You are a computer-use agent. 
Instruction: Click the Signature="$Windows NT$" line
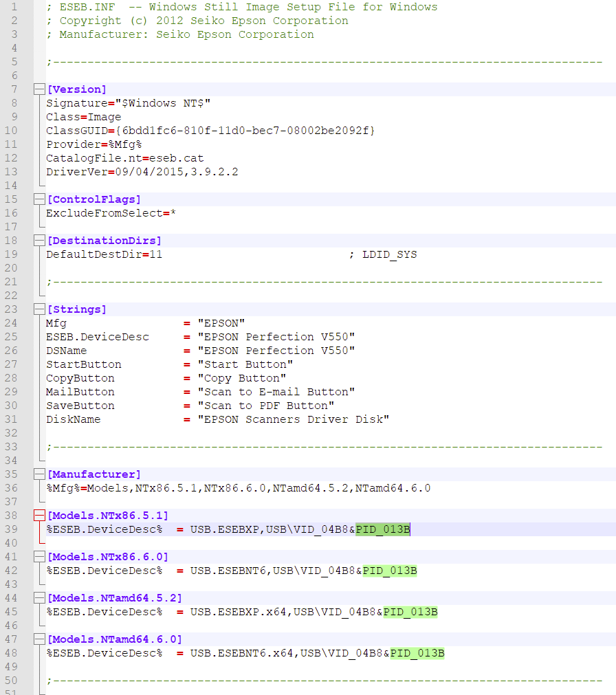click(x=129, y=103)
